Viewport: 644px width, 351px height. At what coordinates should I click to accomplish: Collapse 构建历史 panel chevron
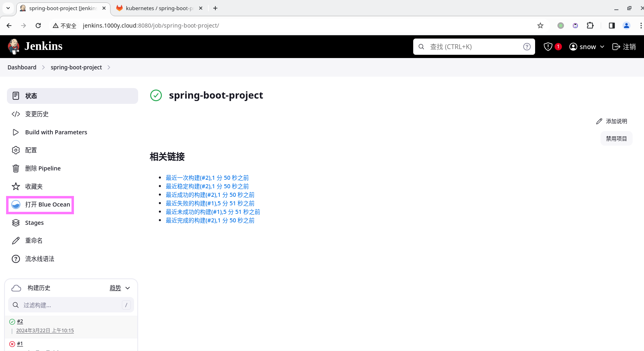click(128, 288)
